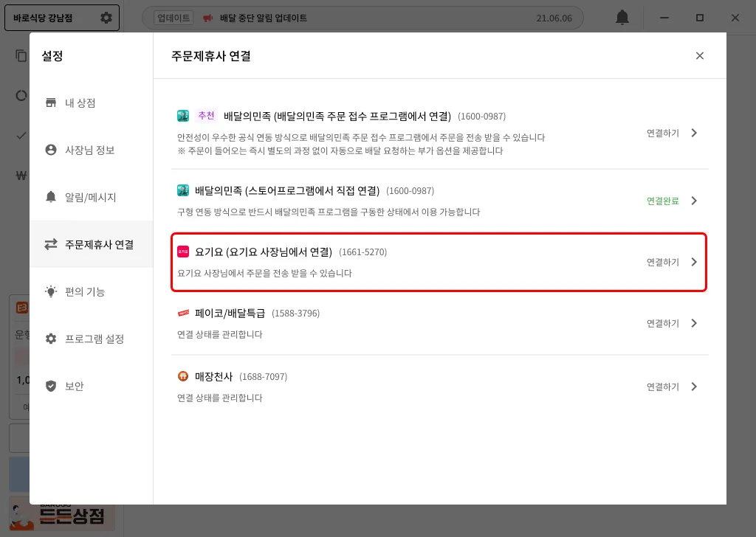Open the 보안 settings menu
This screenshot has width=756, height=537.
(x=92, y=386)
